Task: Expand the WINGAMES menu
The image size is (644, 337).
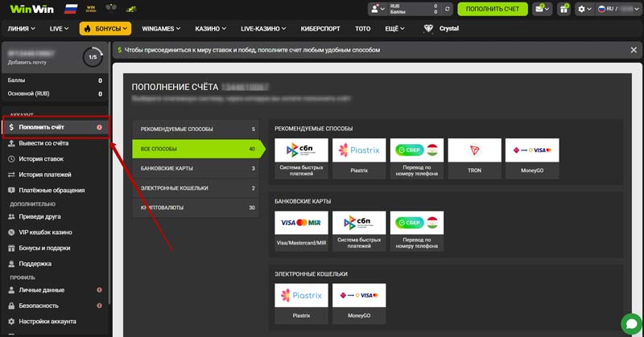Action: (x=161, y=29)
